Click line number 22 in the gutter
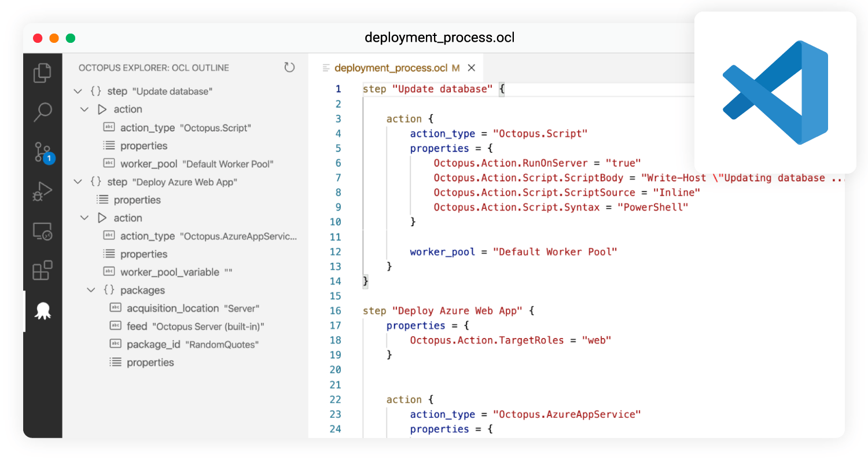 [336, 399]
